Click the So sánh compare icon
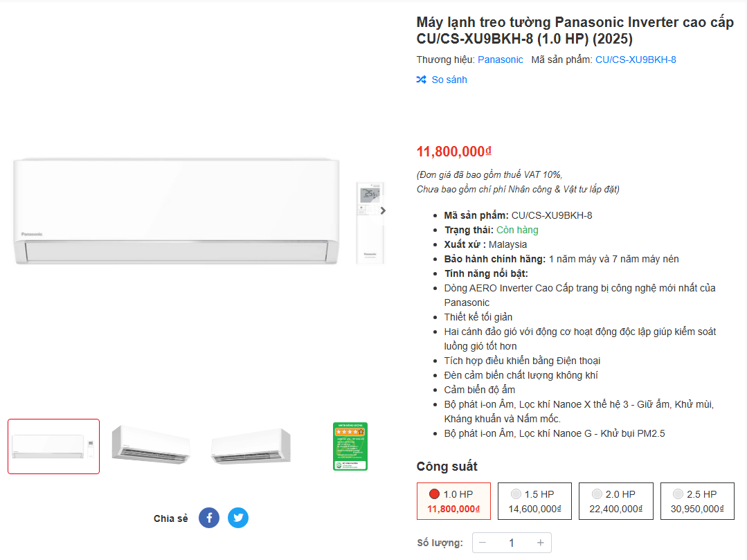Image resolution: width=747 pixels, height=560 pixels. coord(421,80)
